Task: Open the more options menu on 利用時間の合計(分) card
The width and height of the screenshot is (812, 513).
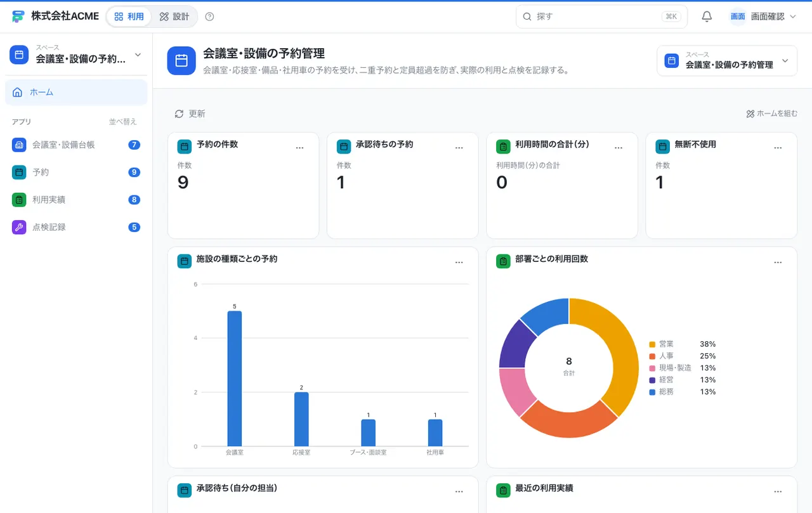Action: [619, 147]
